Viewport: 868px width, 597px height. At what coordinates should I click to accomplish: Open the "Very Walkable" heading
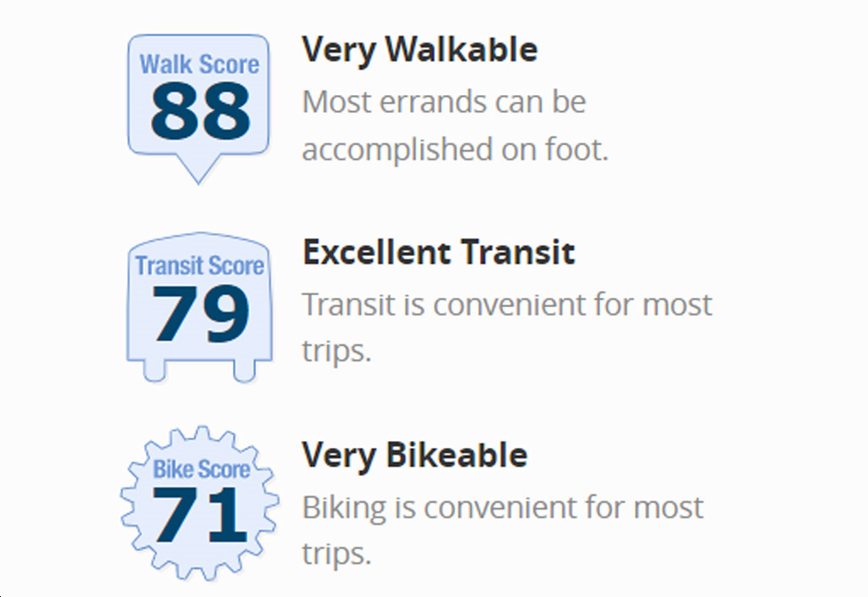pyautogui.click(x=420, y=50)
